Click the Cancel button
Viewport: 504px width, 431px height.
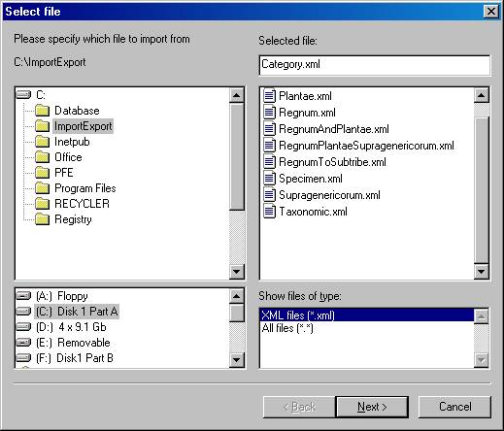(454, 407)
